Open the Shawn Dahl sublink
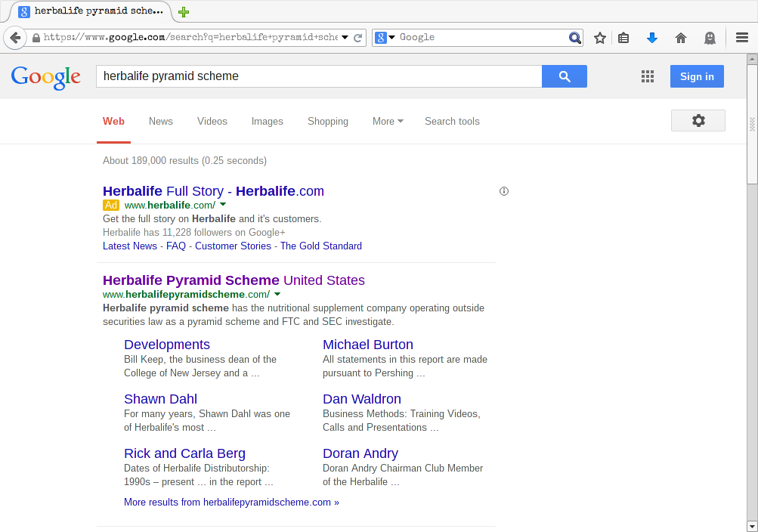 [x=160, y=399]
